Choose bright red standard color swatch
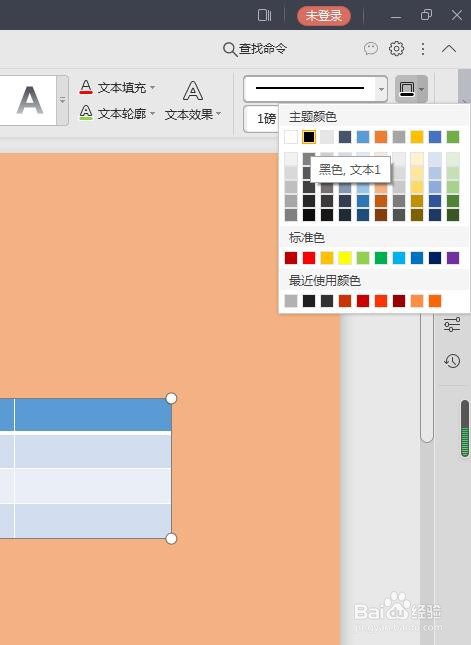Screen dimensions: 471x645 point(309,258)
